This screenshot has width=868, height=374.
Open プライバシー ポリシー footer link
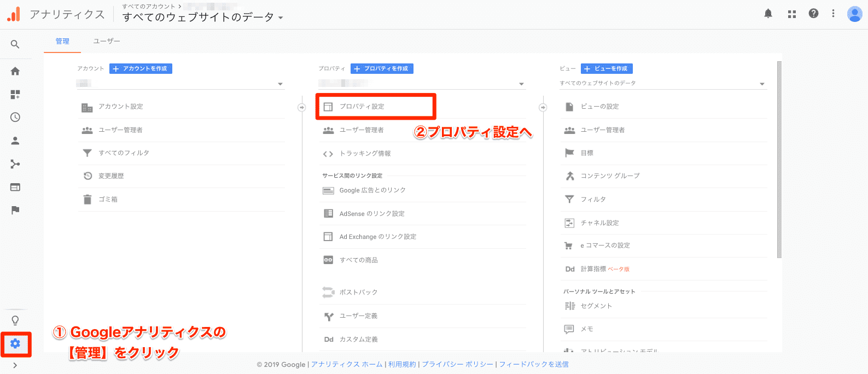(x=457, y=364)
